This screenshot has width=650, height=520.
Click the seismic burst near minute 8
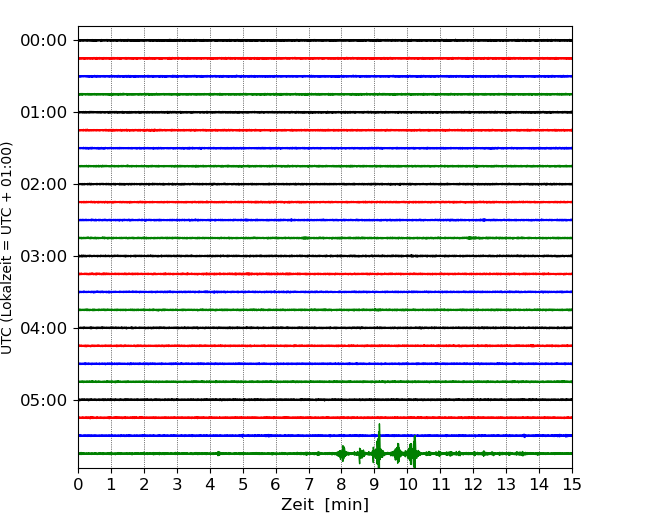click(342, 454)
